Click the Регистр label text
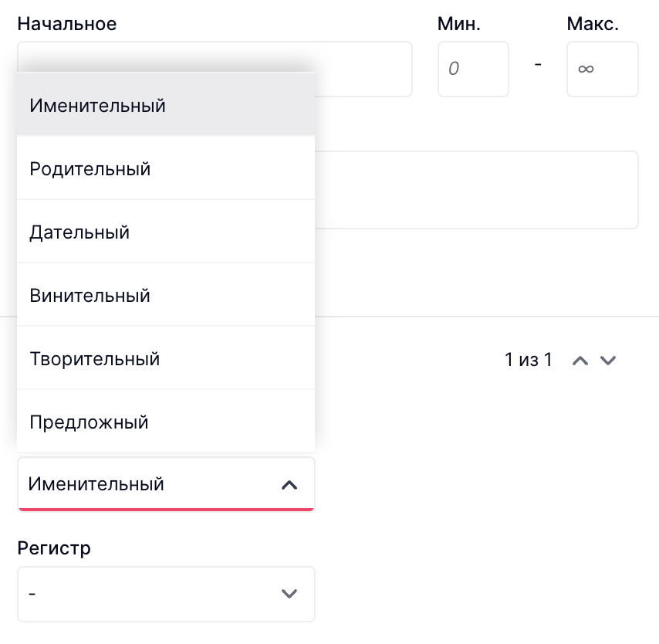659x644 pixels. (x=54, y=548)
